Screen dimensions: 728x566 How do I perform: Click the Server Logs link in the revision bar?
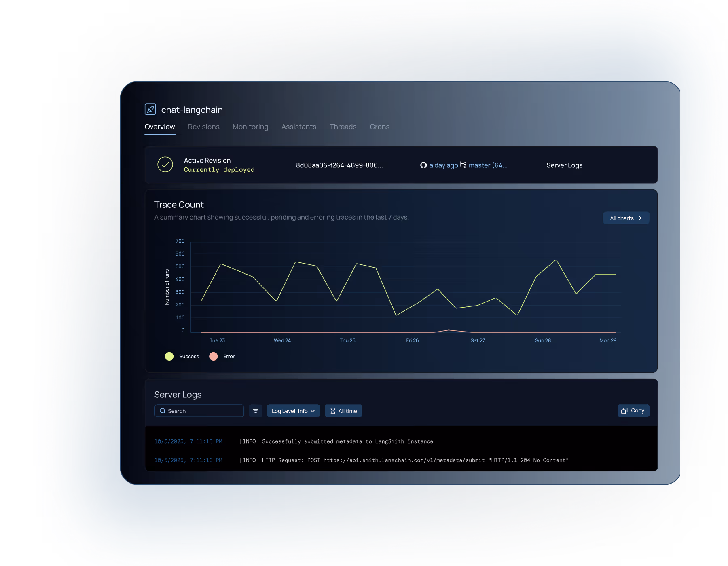(565, 165)
